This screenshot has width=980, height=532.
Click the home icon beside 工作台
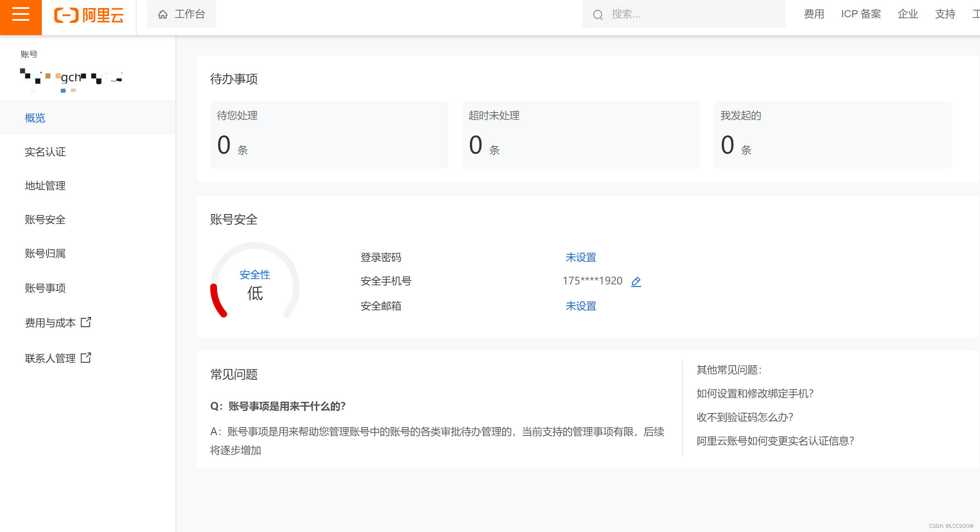163,15
